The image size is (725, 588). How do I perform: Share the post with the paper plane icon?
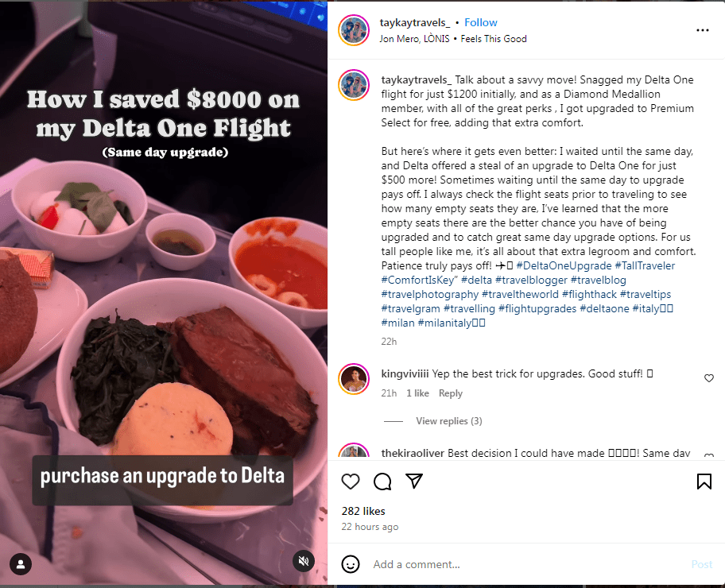click(x=414, y=481)
